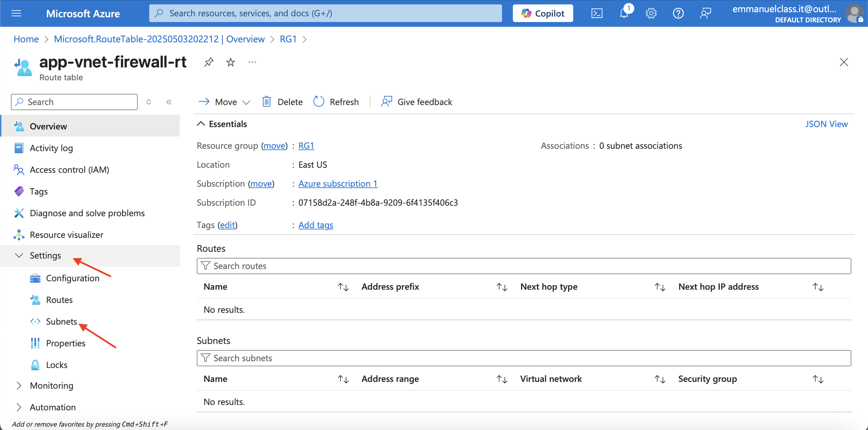Sort routes by Name column
Image resolution: width=868 pixels, height=430 pixels.
343,287
